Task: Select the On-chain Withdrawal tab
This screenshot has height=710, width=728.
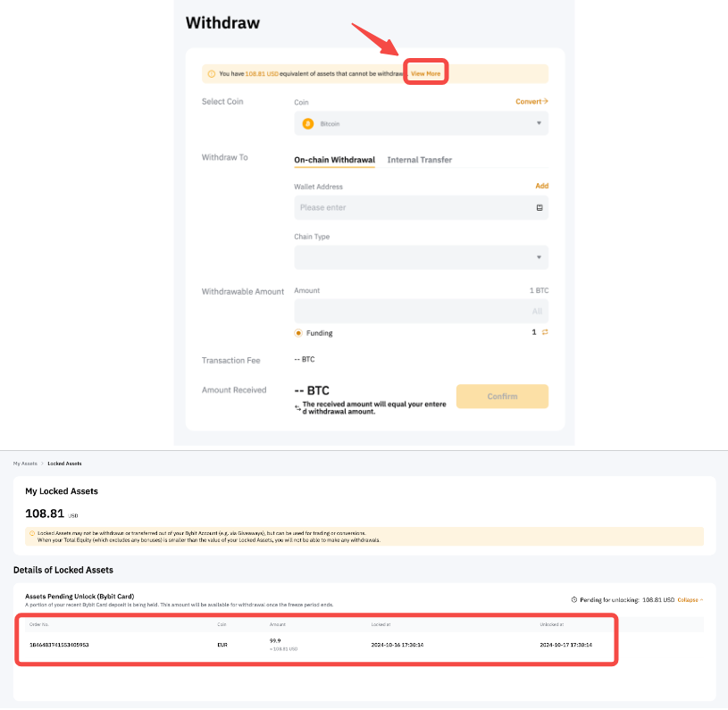Action: point(334,160)
